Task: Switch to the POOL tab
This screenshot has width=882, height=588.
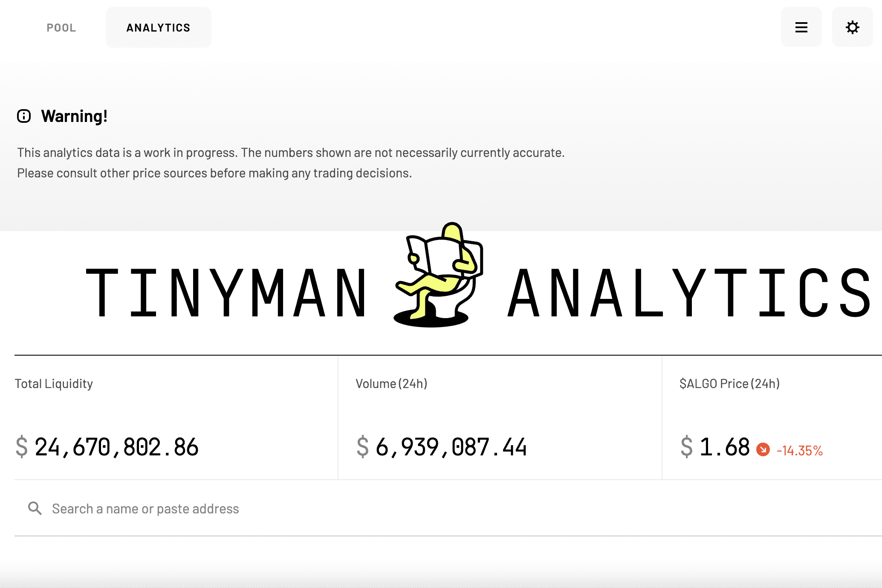Action: [62, 27]
